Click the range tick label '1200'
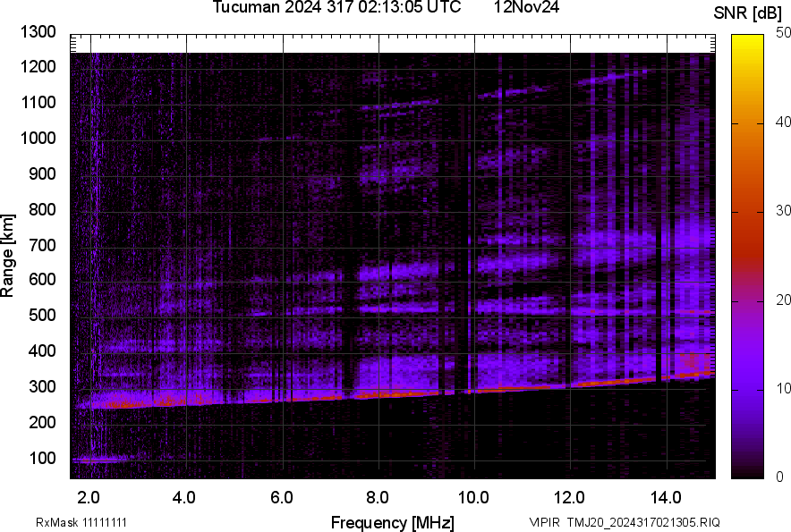 (38, 66)
